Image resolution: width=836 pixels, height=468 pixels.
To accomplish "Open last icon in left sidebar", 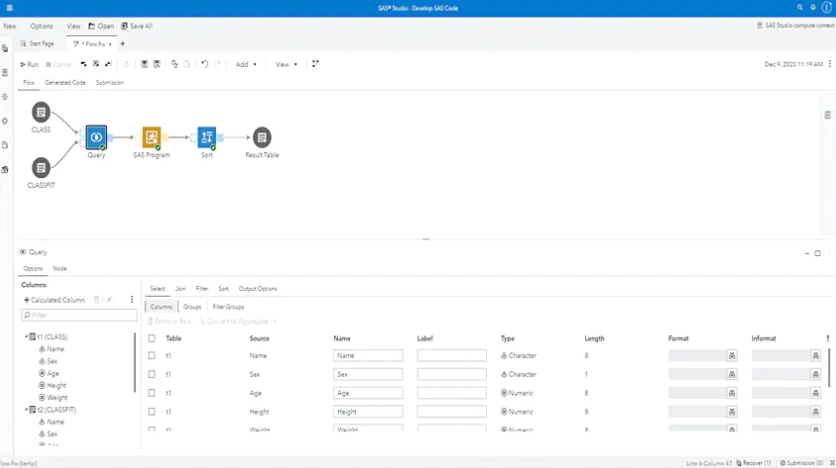I will click(x=5, y=170).
